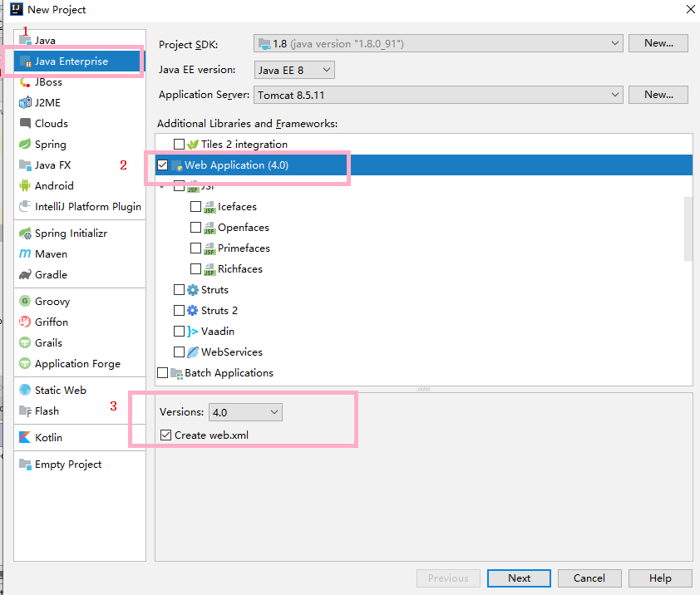Check the WebServices checkbox
This screenshot has height=595, width=700.
tap(179, 352)
